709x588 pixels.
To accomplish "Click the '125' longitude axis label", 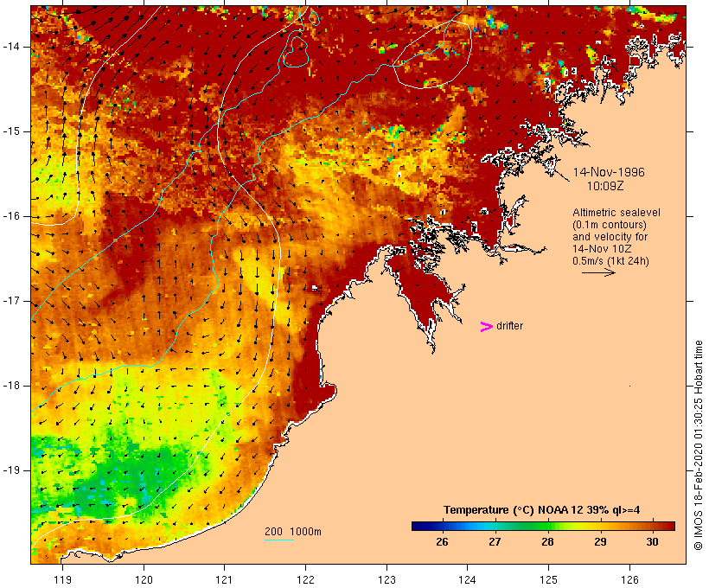I will coord(548,579).
